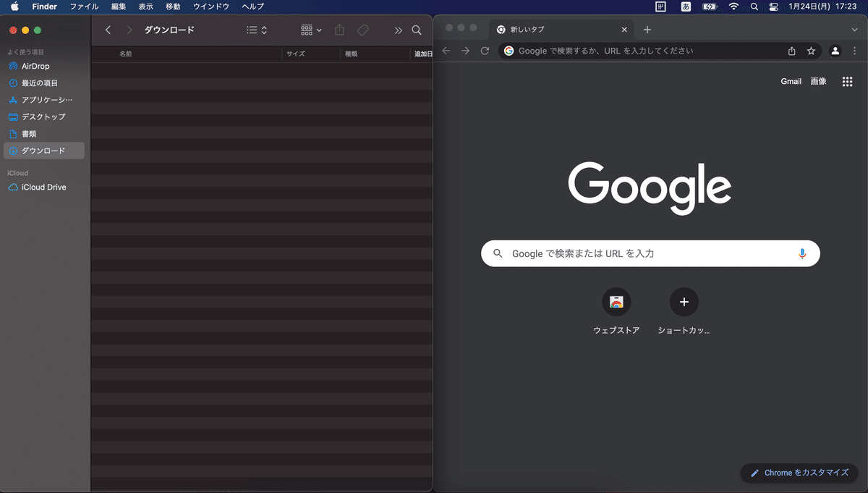Click the battery status icon
Viewport: 868px width, 493px height.
(x=710, y=7)
